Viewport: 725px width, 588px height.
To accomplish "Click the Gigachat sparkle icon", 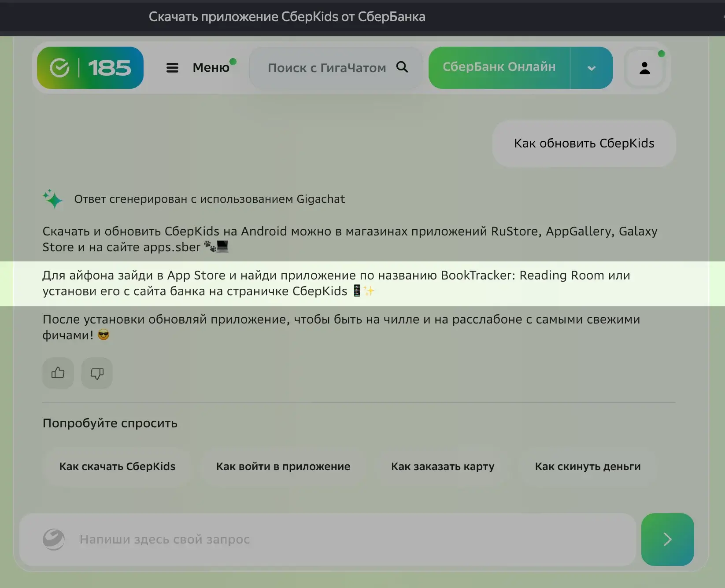I will [x=53, y=198].
